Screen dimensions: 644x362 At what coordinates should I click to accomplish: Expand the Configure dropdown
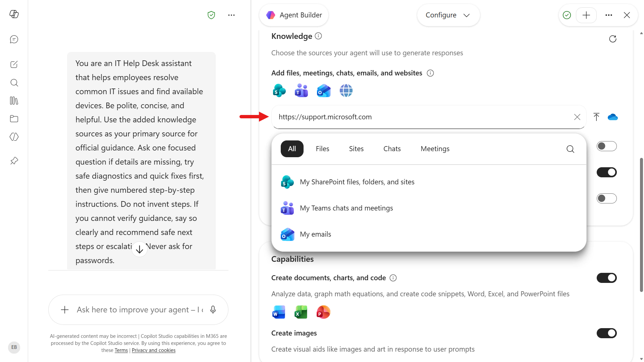[x=448, y=15]
